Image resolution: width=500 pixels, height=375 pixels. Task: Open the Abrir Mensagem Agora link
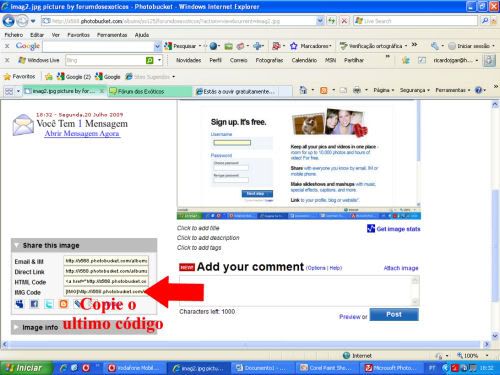pyautogui.click(x=82, y=133)
